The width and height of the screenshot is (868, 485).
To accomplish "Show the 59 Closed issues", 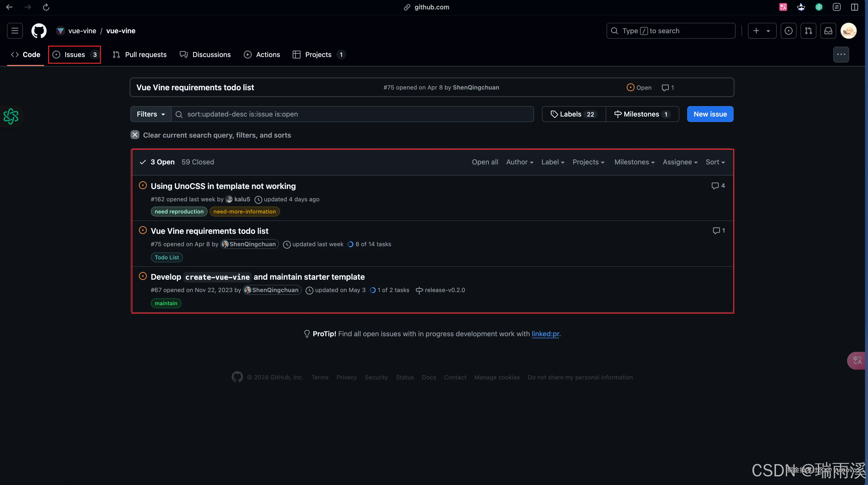I will point(197,162).
